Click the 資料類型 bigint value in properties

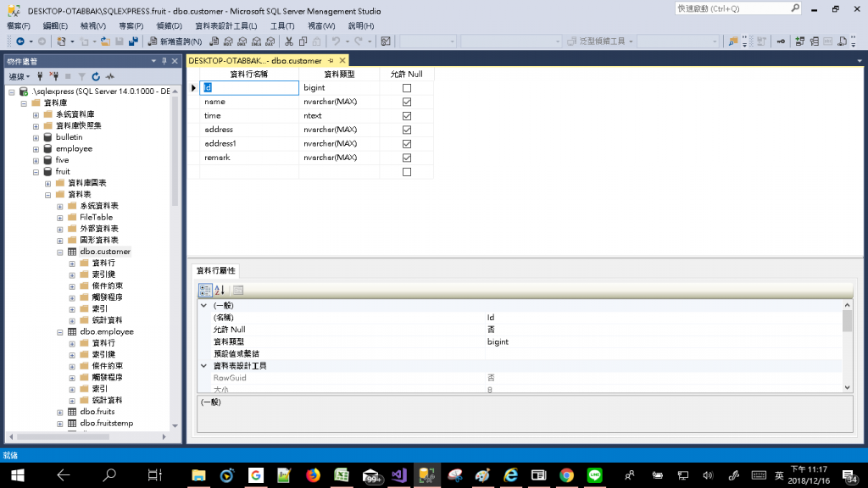point(663,342)
